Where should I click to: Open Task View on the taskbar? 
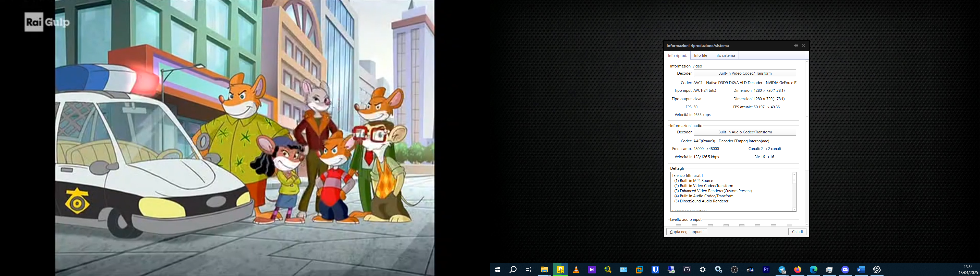(x=529, y=270)
